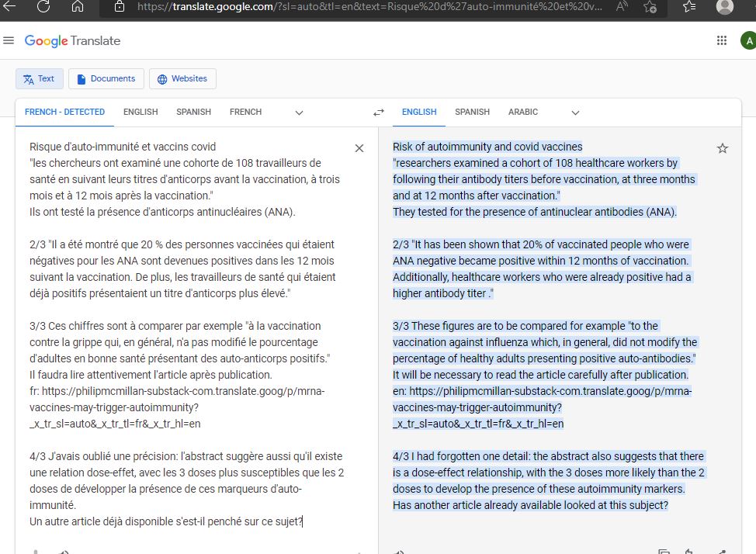Open Google account avatar 'A'

[x=748, y=41]
